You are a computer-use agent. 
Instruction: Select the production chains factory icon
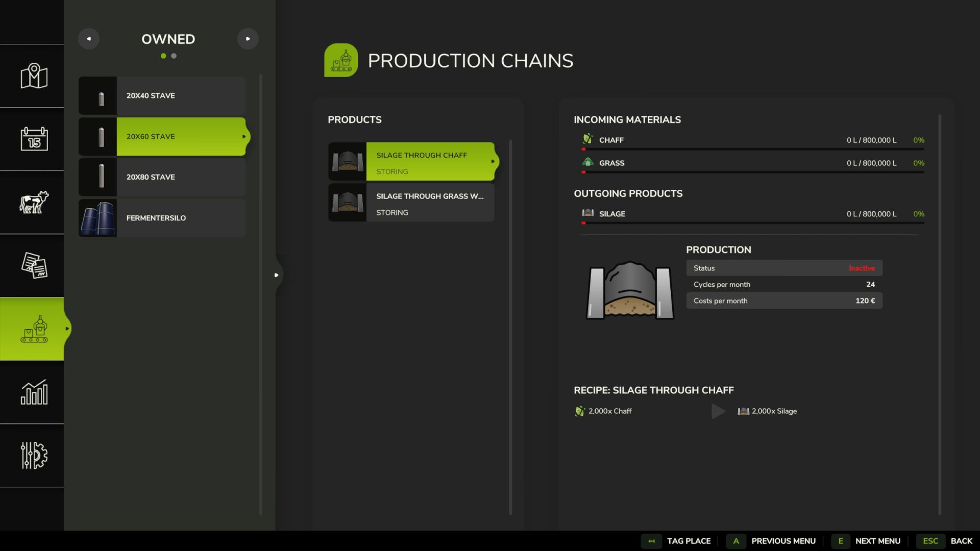click(34, 329)
